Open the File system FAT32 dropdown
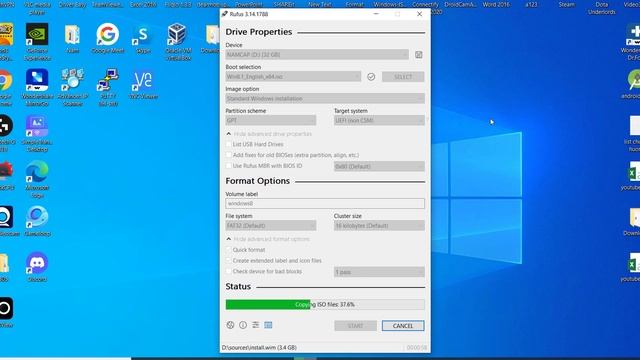 [271, 225]
